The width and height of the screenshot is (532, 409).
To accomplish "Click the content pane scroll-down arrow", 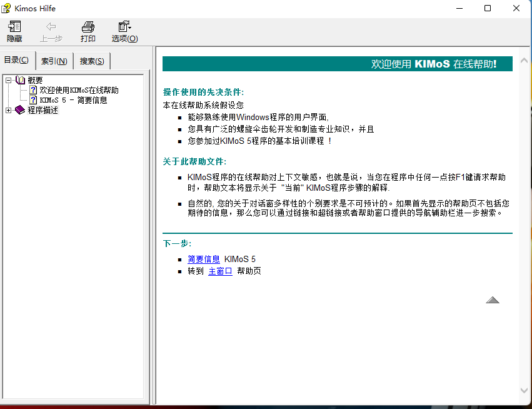I will click(524, 390).
